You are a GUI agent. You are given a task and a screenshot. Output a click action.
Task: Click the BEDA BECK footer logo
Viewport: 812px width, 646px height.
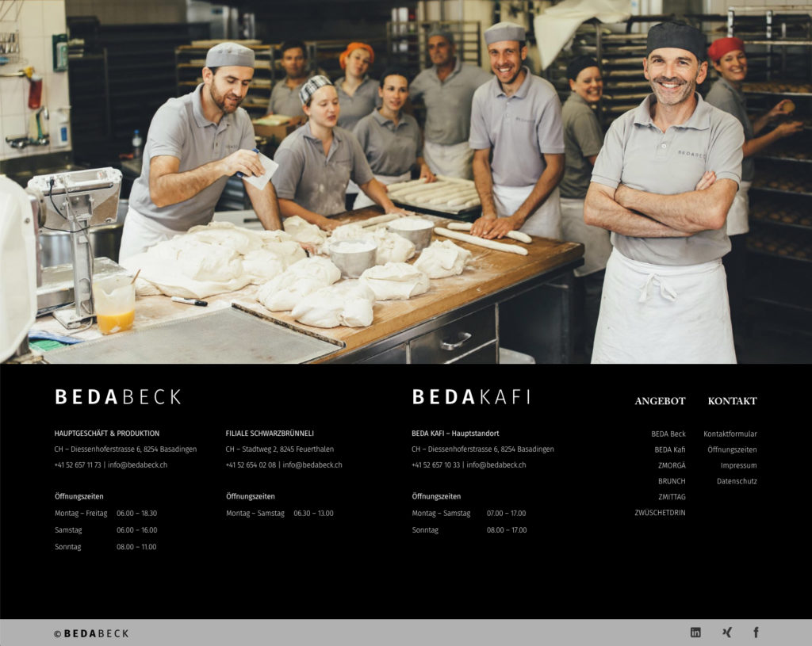[117, 397]
